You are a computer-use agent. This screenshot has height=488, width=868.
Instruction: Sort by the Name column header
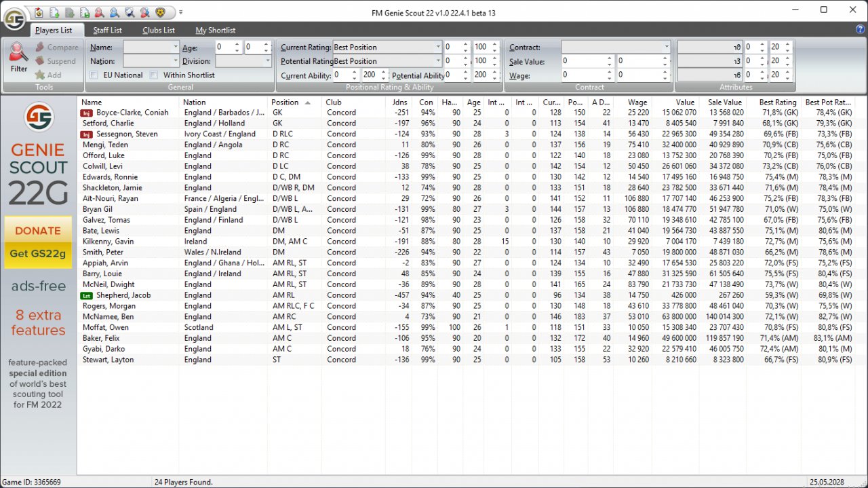pyautogui.click(x=129, y=102)
